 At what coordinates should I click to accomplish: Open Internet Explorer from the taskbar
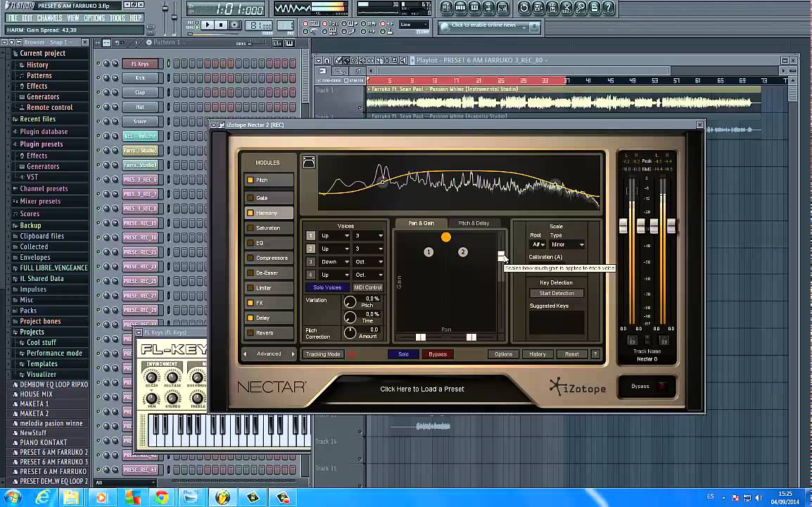pos(42,498)
